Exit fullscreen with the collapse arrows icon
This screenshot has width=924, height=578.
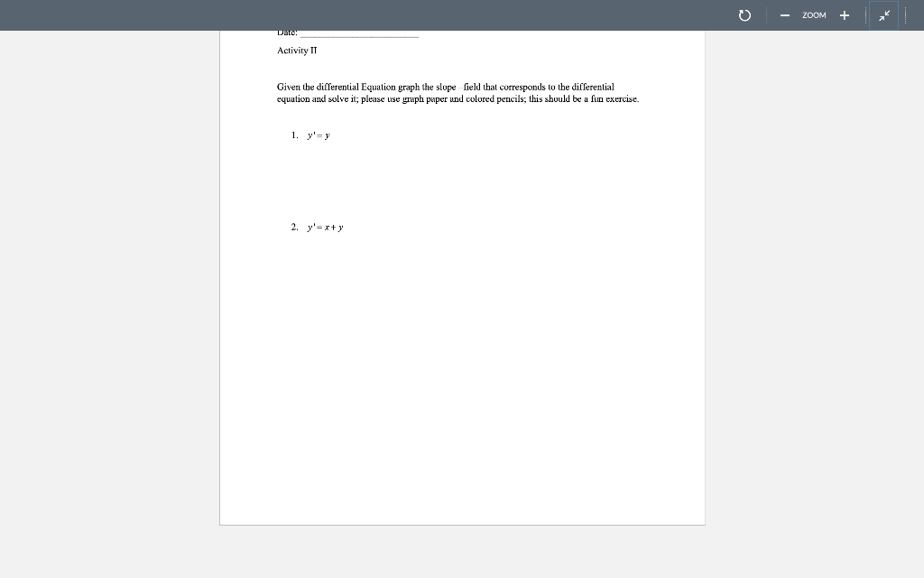pyautogui.click(x=884, y=15)
